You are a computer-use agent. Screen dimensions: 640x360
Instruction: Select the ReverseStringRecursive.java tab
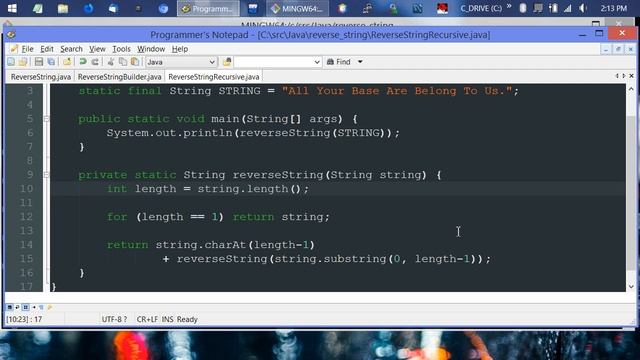(x=213, y=77)
